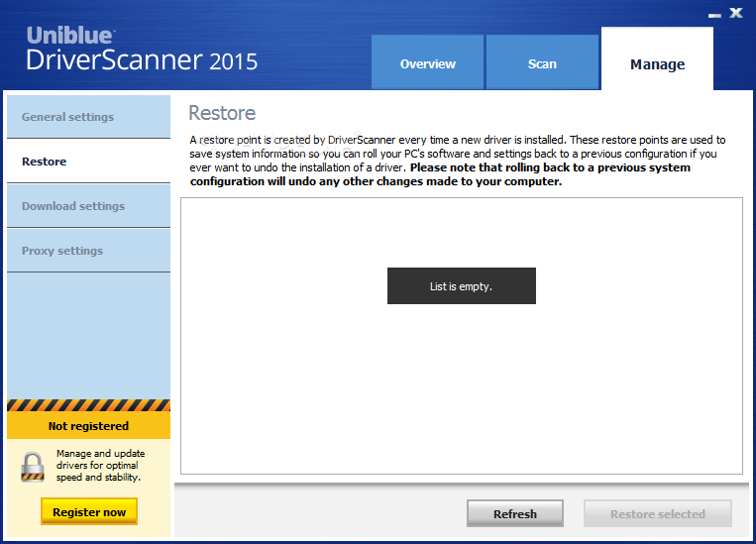Click the Refresh button
Image resolution: width=756 pixels, height=544 pixels.
[x=515, y=513]
